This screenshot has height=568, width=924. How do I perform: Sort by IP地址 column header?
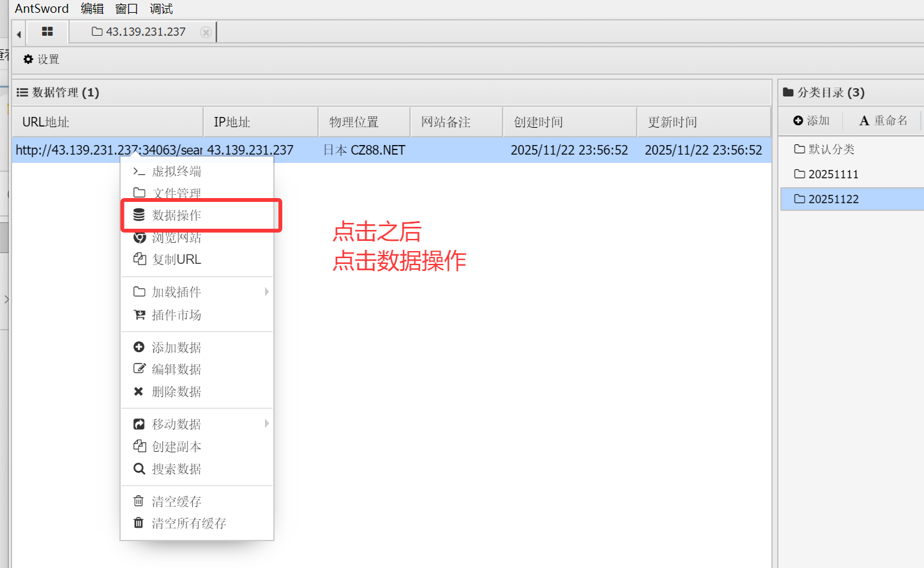click(261, 122)
